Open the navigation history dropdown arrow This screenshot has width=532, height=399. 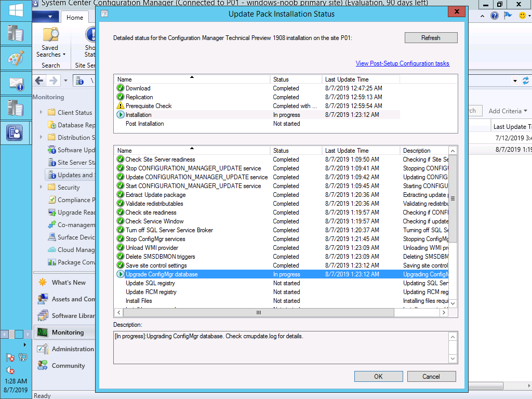point(65,81)
